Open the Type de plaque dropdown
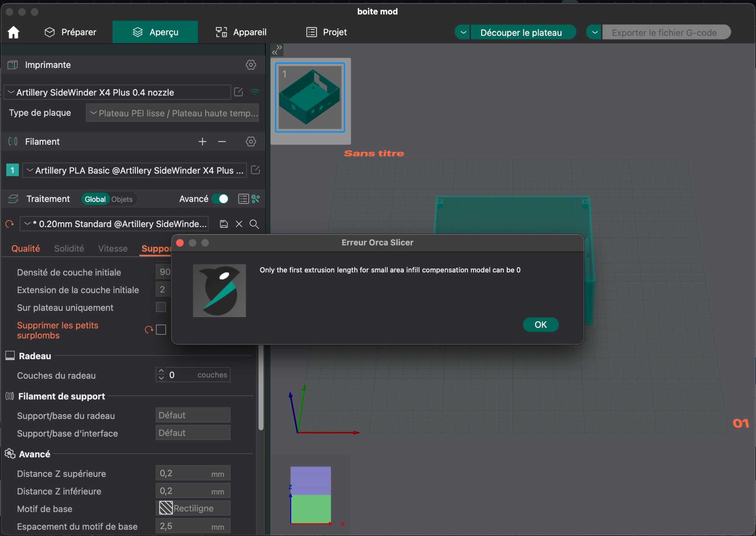Screen dimensions: 756x536 pos(172,113)
